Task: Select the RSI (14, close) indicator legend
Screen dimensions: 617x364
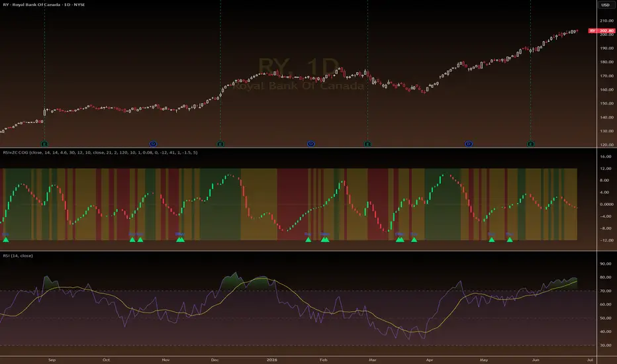Action: [x=18, y=255]
